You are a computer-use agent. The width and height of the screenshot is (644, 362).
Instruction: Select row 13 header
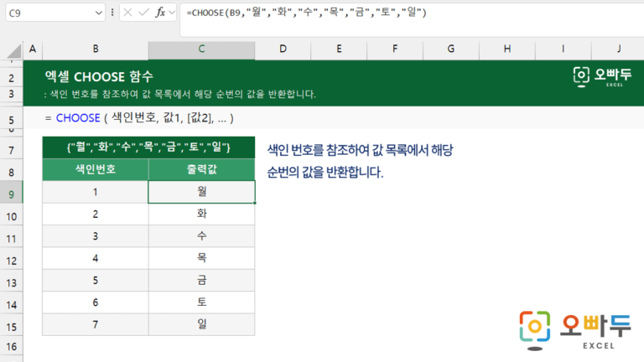(x=12, y=282)
